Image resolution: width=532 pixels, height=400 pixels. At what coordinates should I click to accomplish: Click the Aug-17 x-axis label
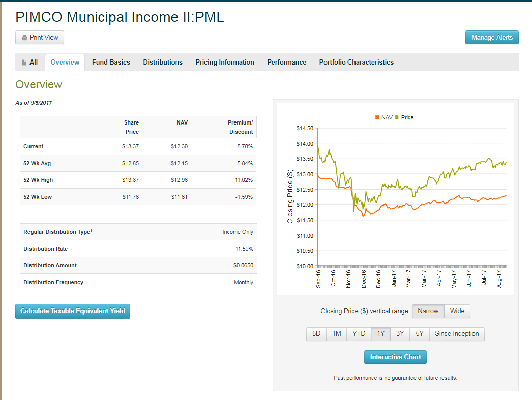tap(499, 279)
